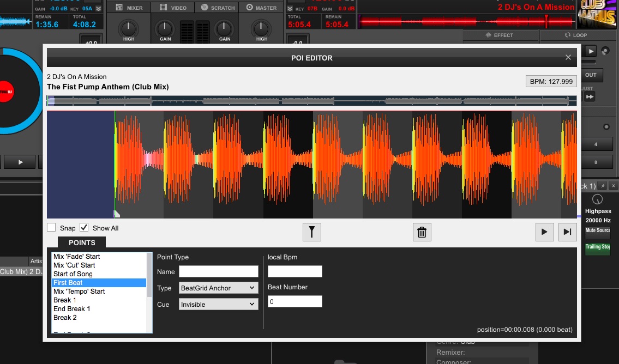Open the POINTS tab
619x364 pixels.
[82, 242]
